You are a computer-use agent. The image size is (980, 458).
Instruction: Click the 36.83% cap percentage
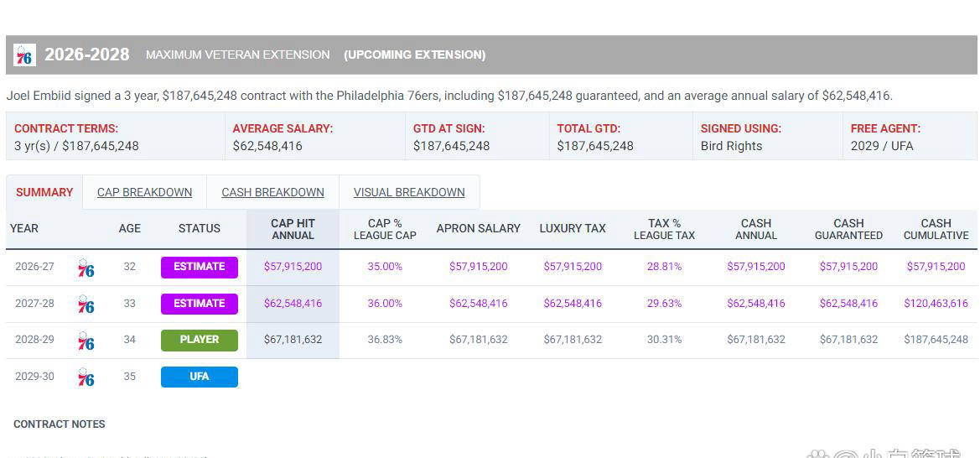tap(385, 340)
